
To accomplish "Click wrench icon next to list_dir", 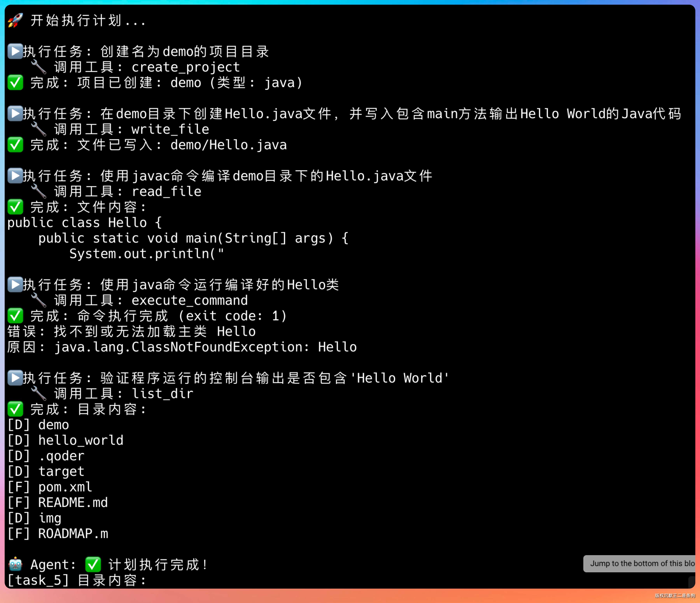I will click(x=38, y=393).
